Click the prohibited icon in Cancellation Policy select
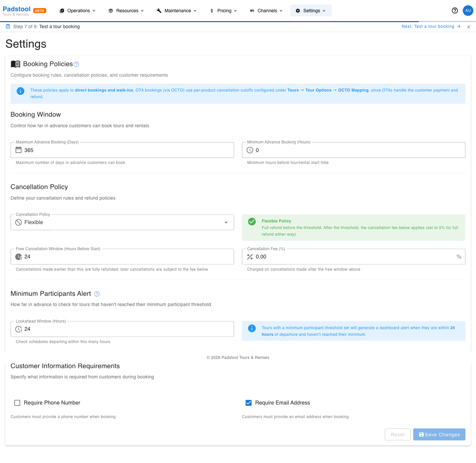476x463 pixels. tap(19, 222)
